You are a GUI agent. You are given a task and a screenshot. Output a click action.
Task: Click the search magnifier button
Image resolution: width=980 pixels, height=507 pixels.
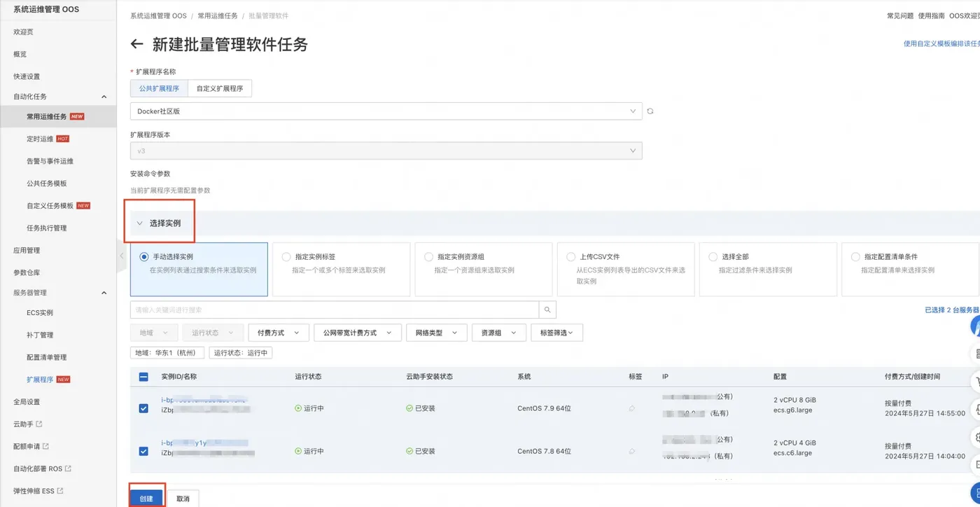[547, 310]
